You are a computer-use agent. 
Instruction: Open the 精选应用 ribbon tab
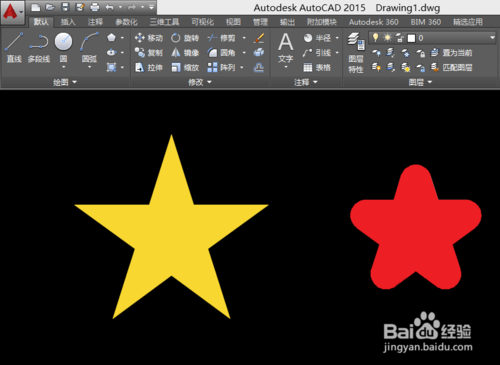[468, 22]
